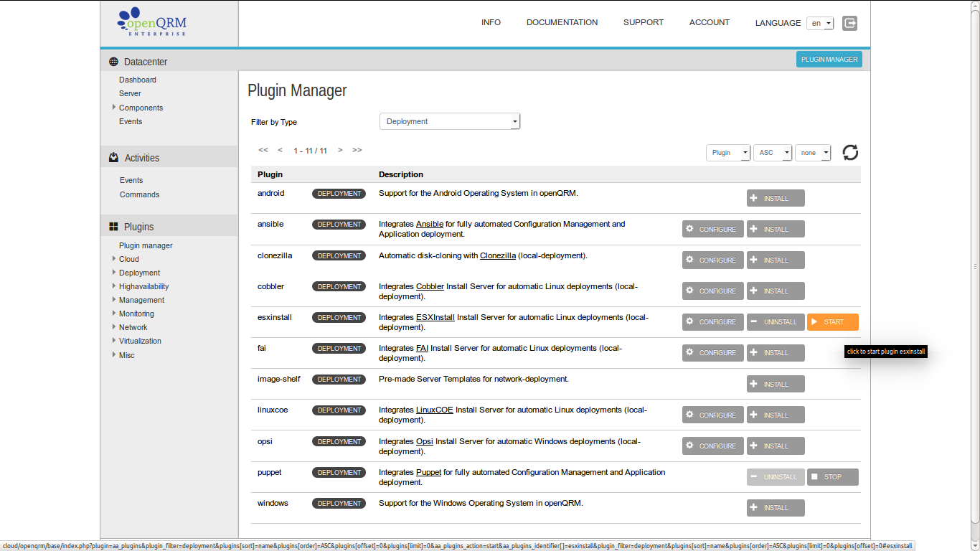Expand the Deployment plugins category
The image size is (980, 551).
[x=114, y=272]
